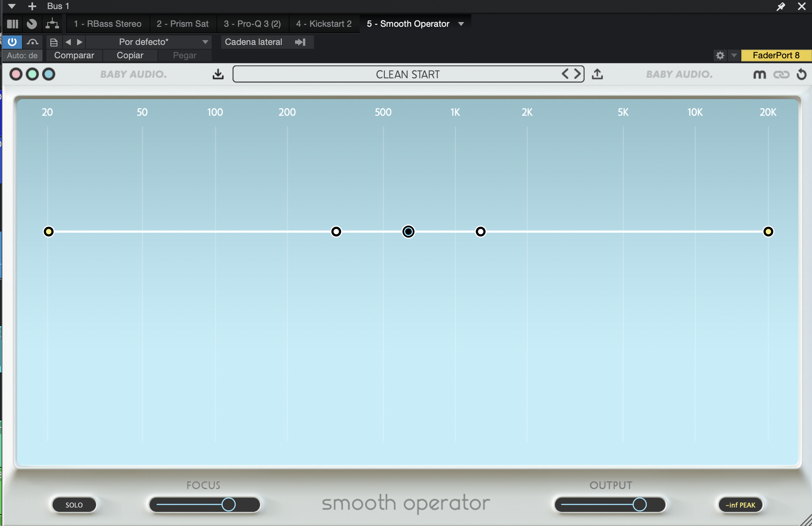The image size is (812, 526).
Task: Open the Bus 1 window menu triangle
Action: click(x=12, y=6)
